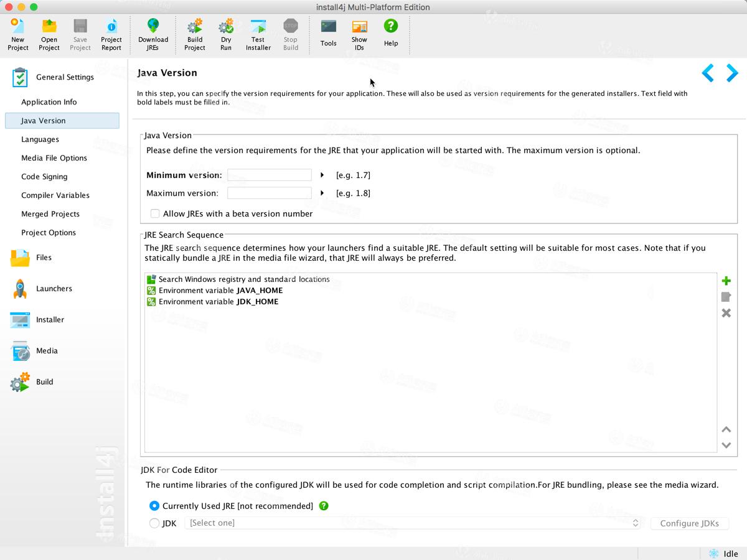The image size is (747, 560).
Task: Open the Maximum version dropdown arrow
Action: coord(322,193)
